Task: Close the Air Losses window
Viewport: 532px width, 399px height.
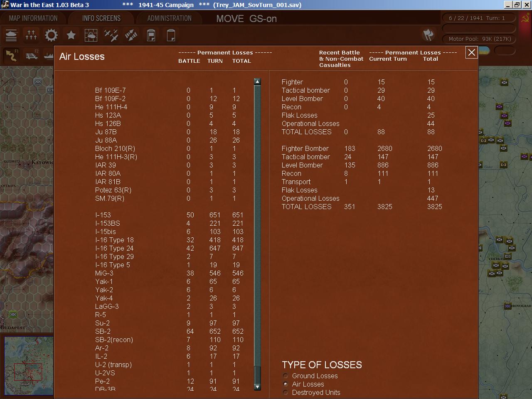Action: 471,52
